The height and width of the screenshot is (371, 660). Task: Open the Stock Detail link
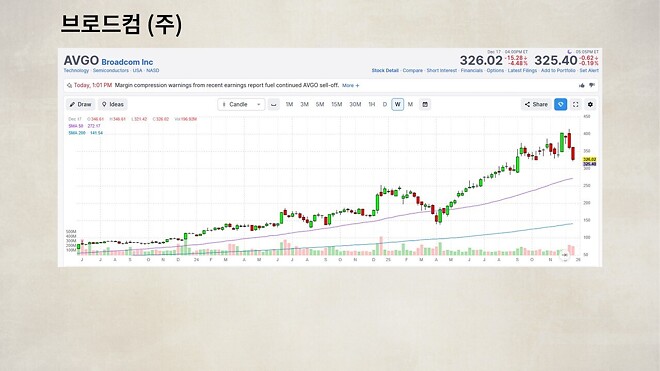pyautogui.click(x=385, y=70)
